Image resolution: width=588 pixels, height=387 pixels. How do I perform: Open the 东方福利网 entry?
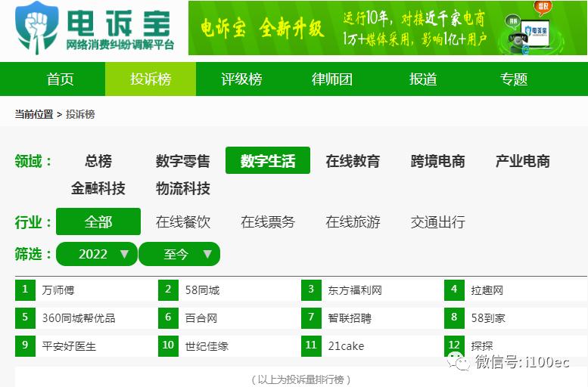point(355,290)
